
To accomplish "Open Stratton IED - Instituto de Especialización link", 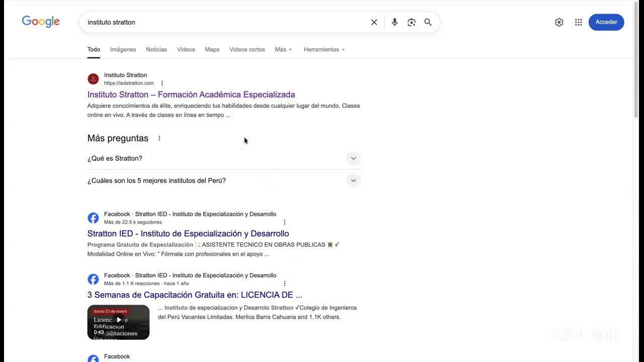I will (188, 233).
